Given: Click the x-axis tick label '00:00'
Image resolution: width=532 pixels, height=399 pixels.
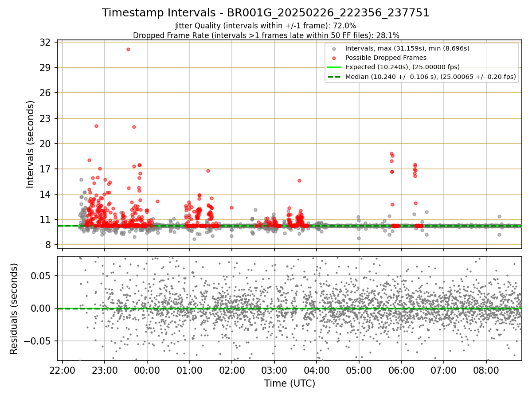Looking at the screenshot, I should [x=147, y=371].
